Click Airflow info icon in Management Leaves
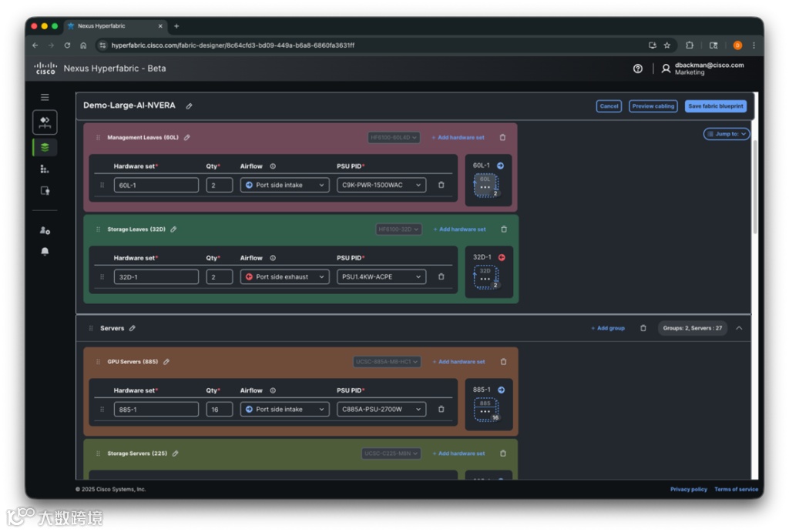Screen dimensions: 789x532 (273, 166)
